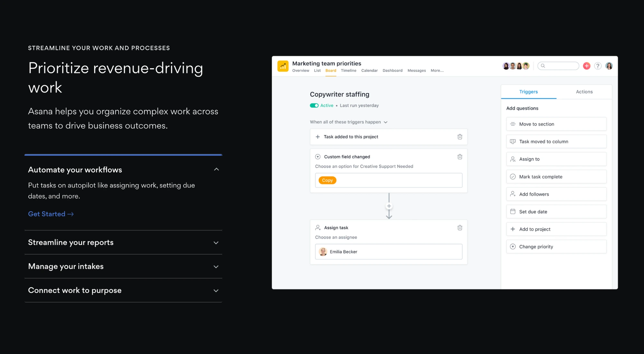Click the Copy option button
This screenshot has width=644, height=354.
327,180
